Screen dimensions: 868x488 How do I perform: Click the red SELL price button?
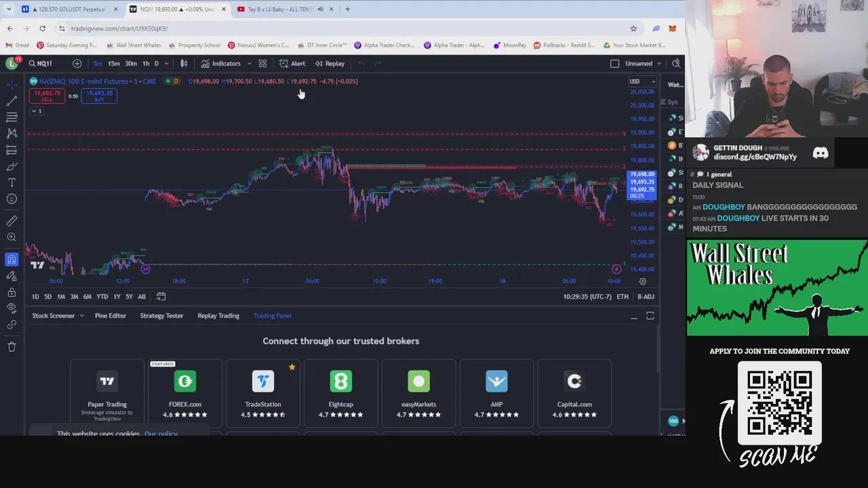pos(47,96)
